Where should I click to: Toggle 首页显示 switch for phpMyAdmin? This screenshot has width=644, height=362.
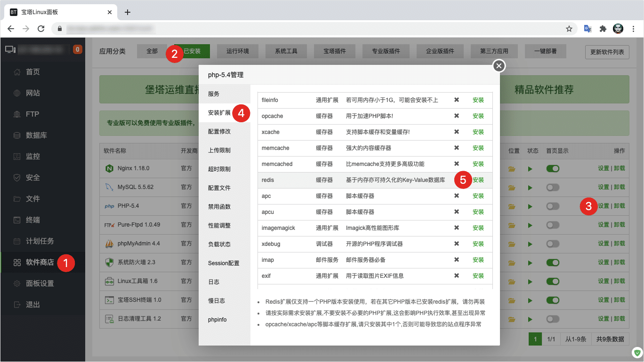pos(553,244)
